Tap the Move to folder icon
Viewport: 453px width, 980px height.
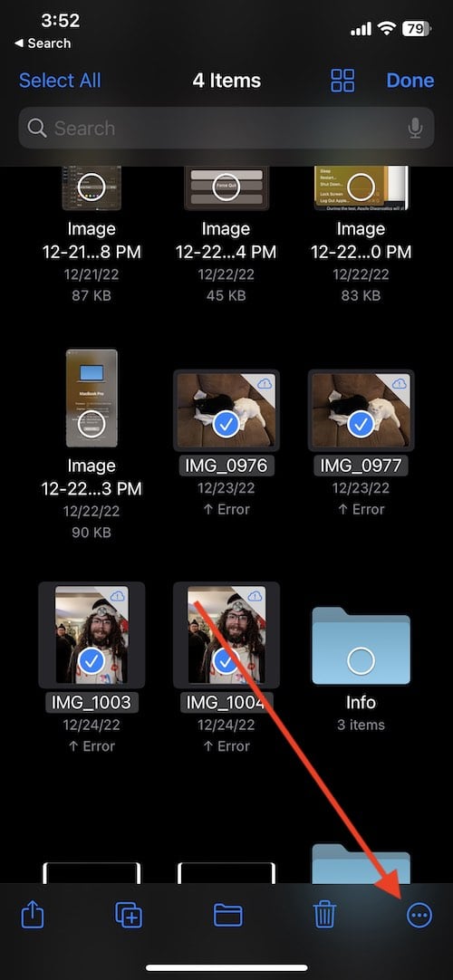[x=228, y=916]
